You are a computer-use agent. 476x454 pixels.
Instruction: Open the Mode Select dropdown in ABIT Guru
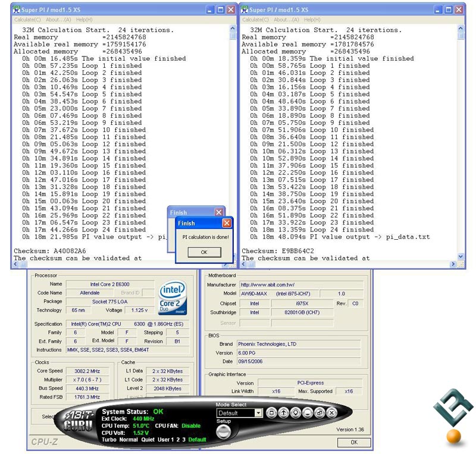(258, 413)
